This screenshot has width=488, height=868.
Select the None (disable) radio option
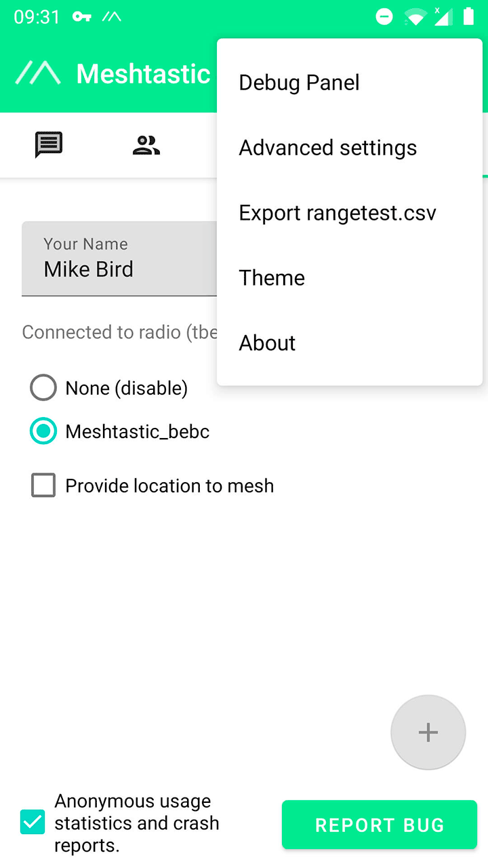point(43,389)
